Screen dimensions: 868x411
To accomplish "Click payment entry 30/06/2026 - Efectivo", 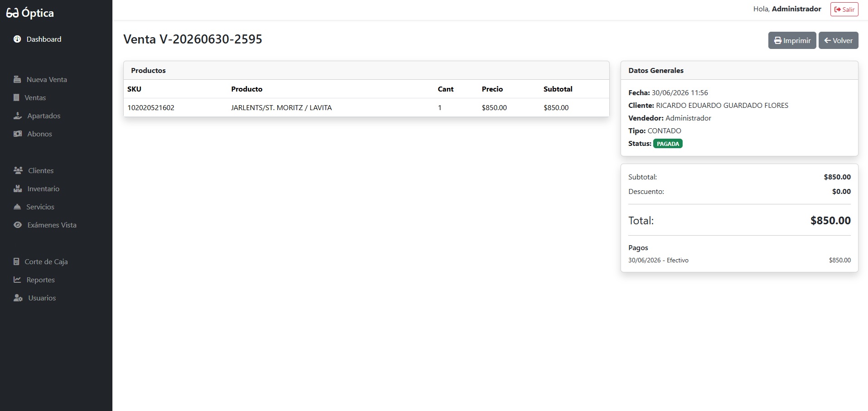I will click(658, 260).
